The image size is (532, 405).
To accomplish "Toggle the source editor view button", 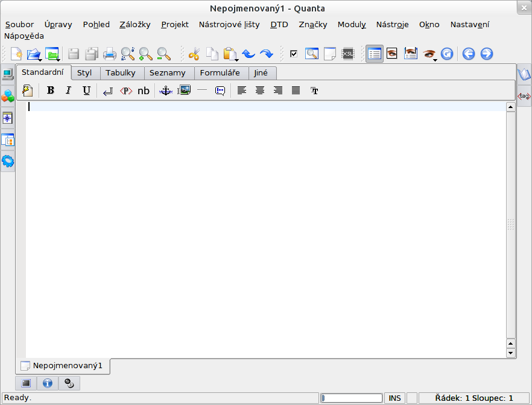I will (374, 54).
